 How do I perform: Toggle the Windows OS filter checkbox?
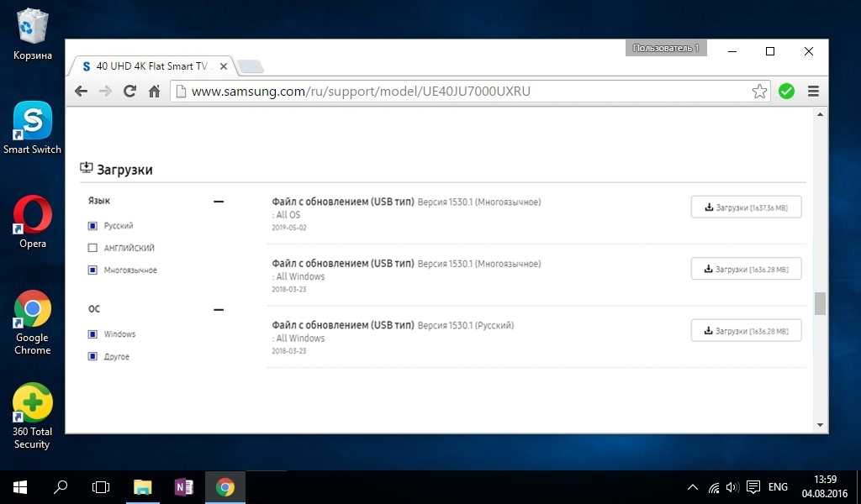92,334
